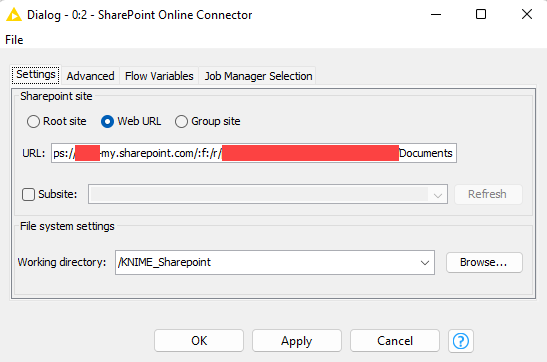Switch to the Advanced tab
The width and height of the screenshot is (547, 362).
[x=90, y=76]
